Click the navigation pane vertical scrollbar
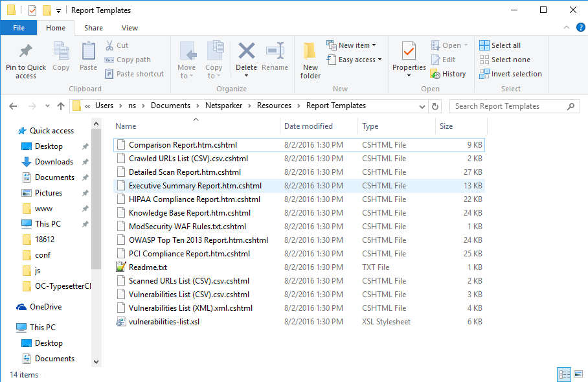 [96, 194]
